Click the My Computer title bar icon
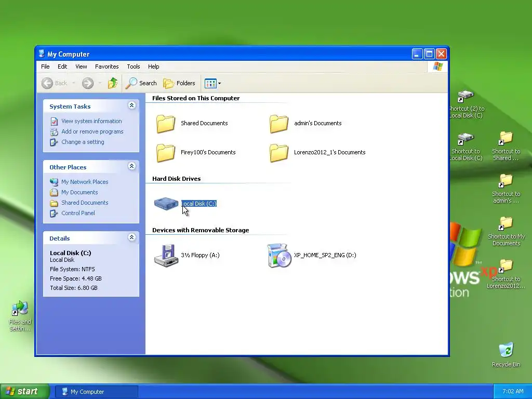 point(42,54)
